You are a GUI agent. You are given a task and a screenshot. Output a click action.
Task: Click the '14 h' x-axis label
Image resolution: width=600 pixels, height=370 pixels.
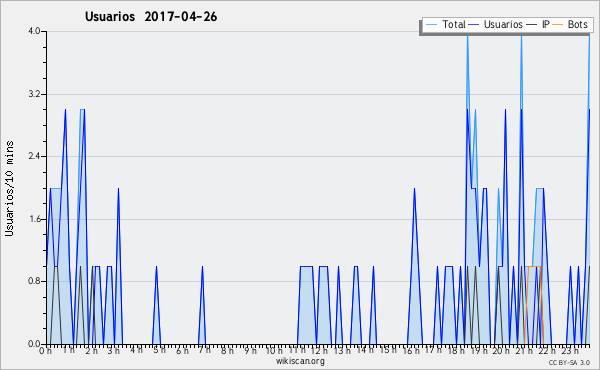(x=364, y=350)
